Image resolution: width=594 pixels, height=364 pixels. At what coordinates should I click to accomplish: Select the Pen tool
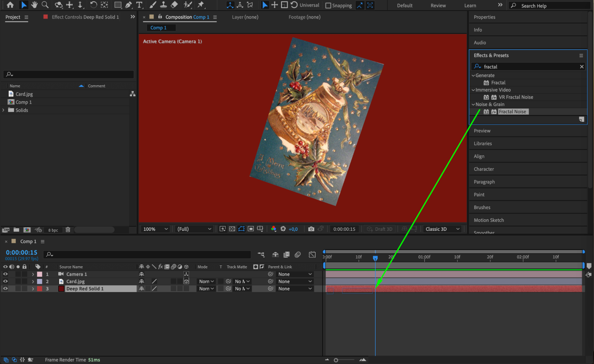[128, 5]
